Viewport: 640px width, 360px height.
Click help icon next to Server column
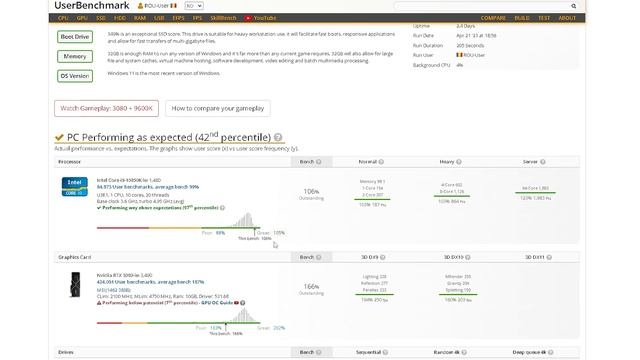[543, 162]
